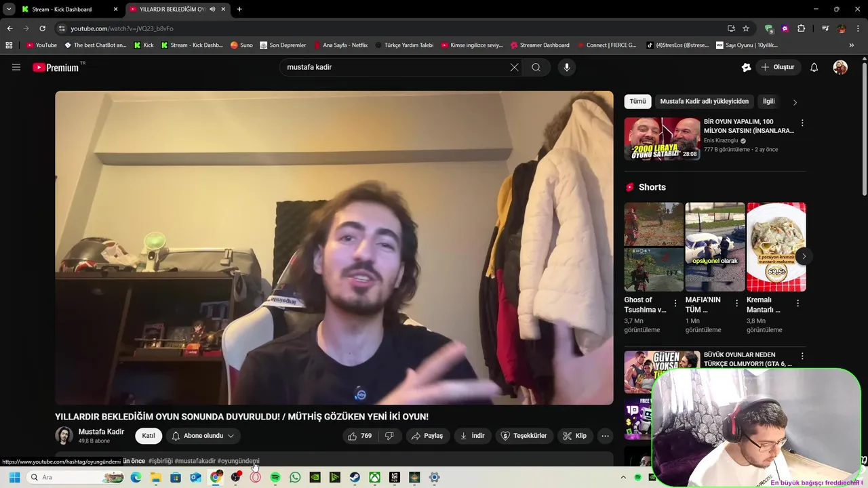Image resolution: width=868 pixels, height=488 pixels.
Task: Like the video with thumbs up 769
Action: click(361, 436)
